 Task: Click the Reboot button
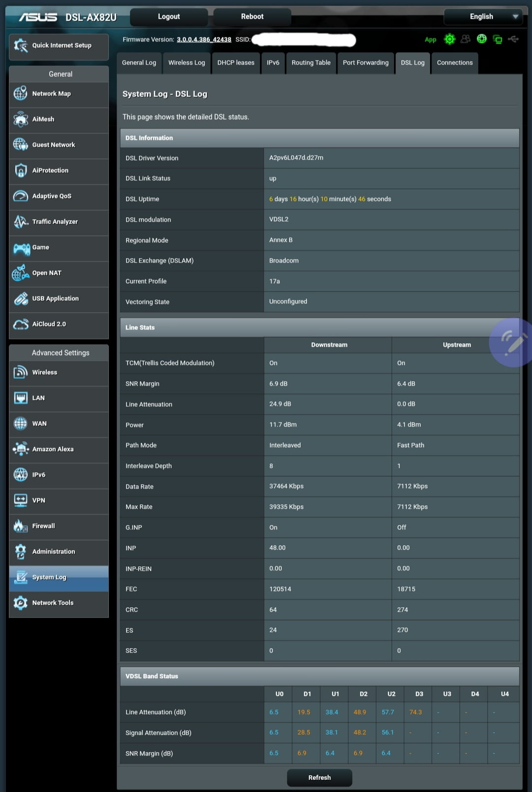[x=252, y=17]
